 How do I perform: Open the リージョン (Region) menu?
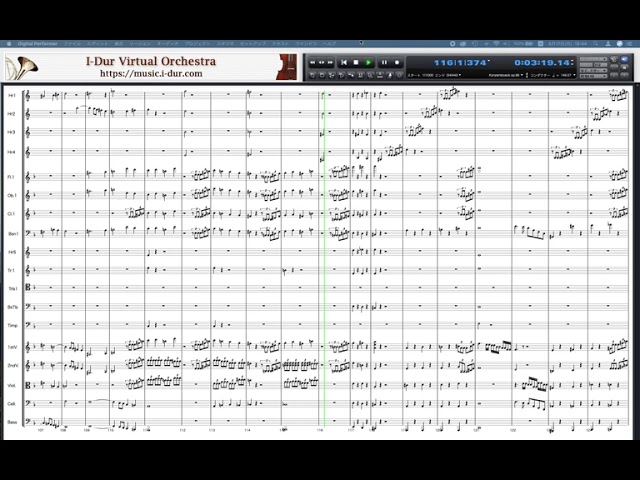click(x=140, y=44)
